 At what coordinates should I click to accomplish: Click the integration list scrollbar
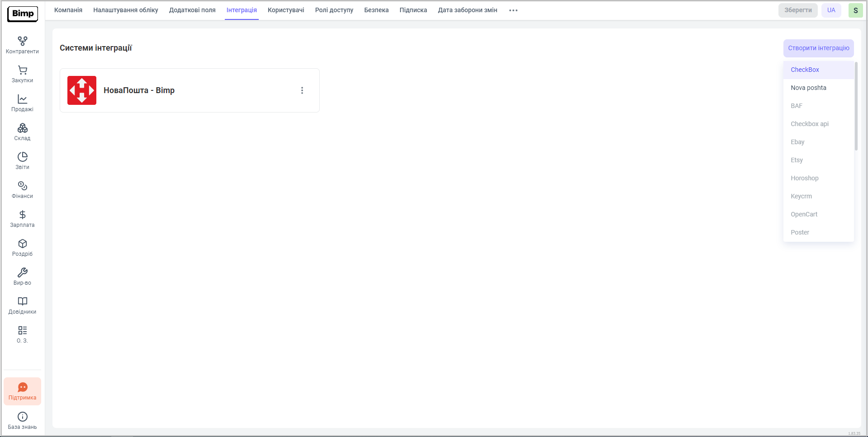point(856,107)
